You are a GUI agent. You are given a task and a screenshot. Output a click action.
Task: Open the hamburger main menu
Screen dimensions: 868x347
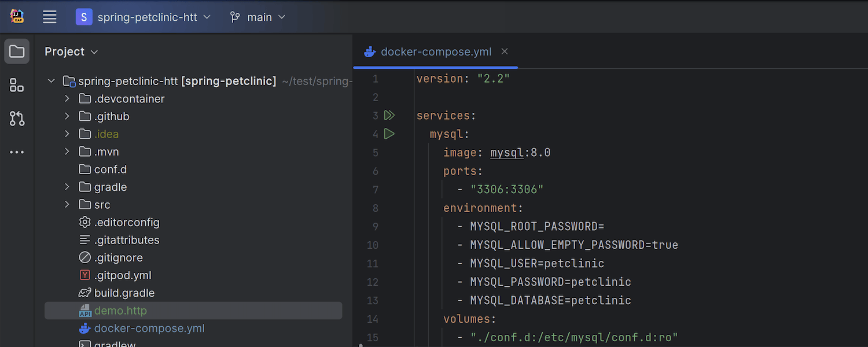pyautogui.click(x=50, y=17)
